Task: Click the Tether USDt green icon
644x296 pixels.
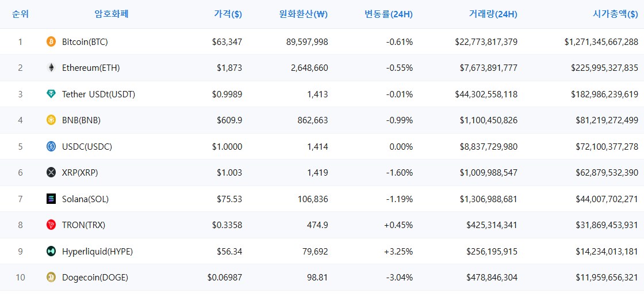Action: (x=51, y=94)
